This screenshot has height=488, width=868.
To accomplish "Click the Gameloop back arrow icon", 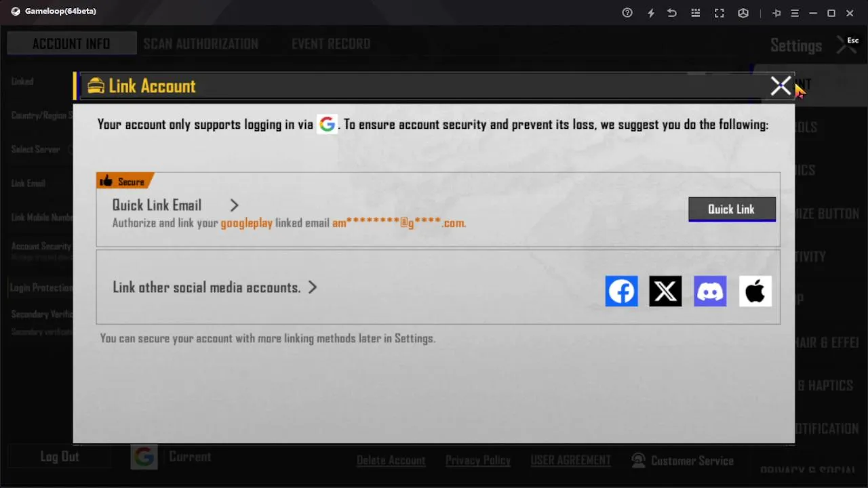I will click(672, 13).
